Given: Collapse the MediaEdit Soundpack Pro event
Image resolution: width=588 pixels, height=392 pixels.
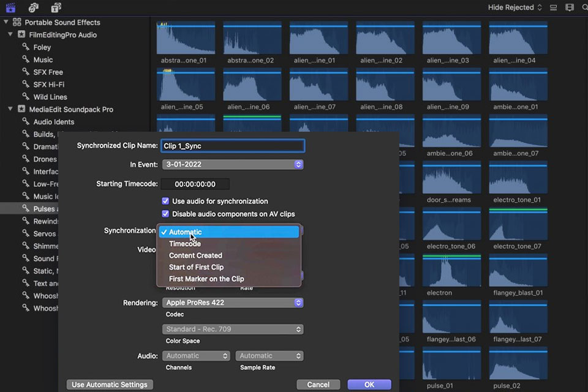Looking at the screenshot, I should 10,110.
